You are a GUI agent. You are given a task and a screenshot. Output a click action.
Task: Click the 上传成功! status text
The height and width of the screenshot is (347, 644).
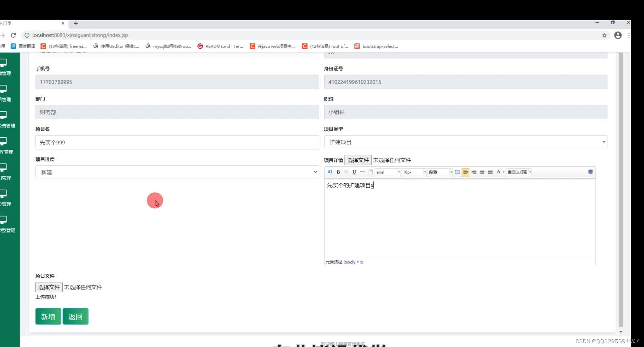click(x=46, y=297)
